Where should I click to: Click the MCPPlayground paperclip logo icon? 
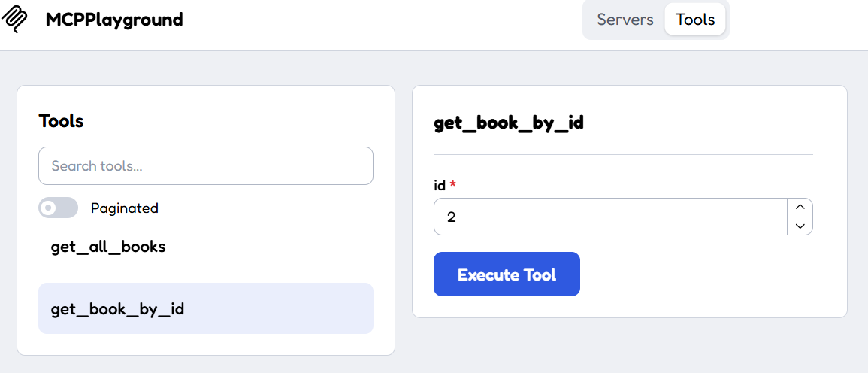point(15,20)
